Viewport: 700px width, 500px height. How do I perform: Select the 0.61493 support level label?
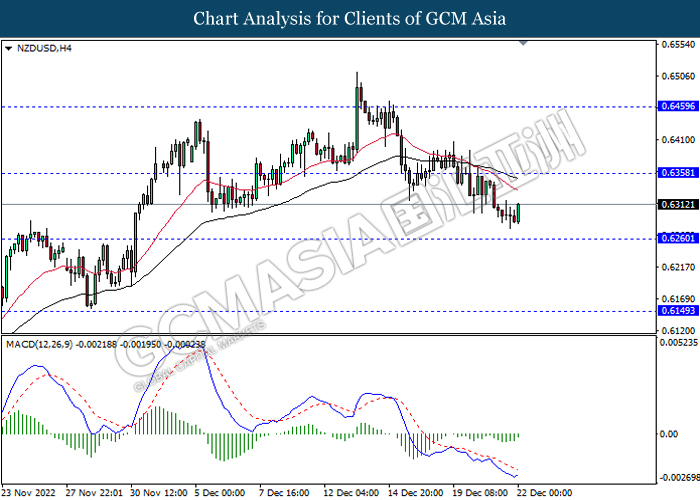coord(678,311)
